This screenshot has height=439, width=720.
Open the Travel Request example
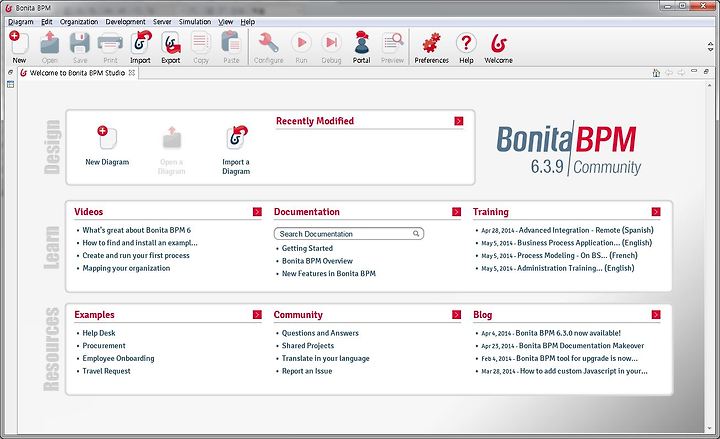pyautogui.click(x=106, y=371)
